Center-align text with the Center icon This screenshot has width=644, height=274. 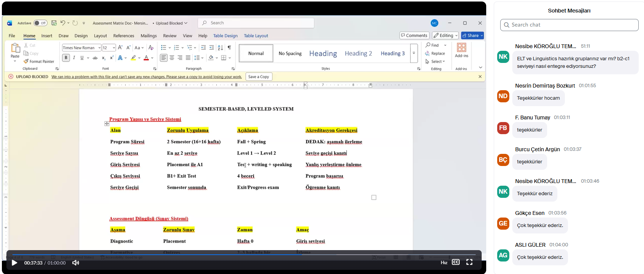pos(172,58)
